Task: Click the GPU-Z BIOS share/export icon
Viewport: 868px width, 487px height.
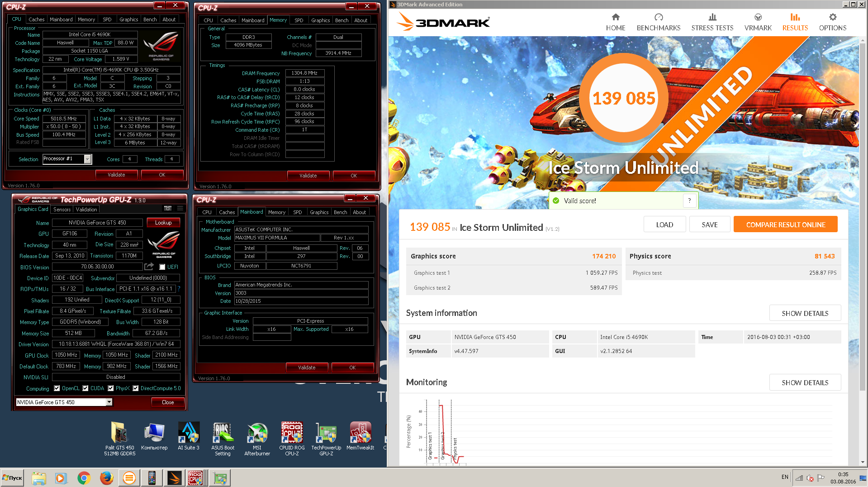Action: coord(149,267)
